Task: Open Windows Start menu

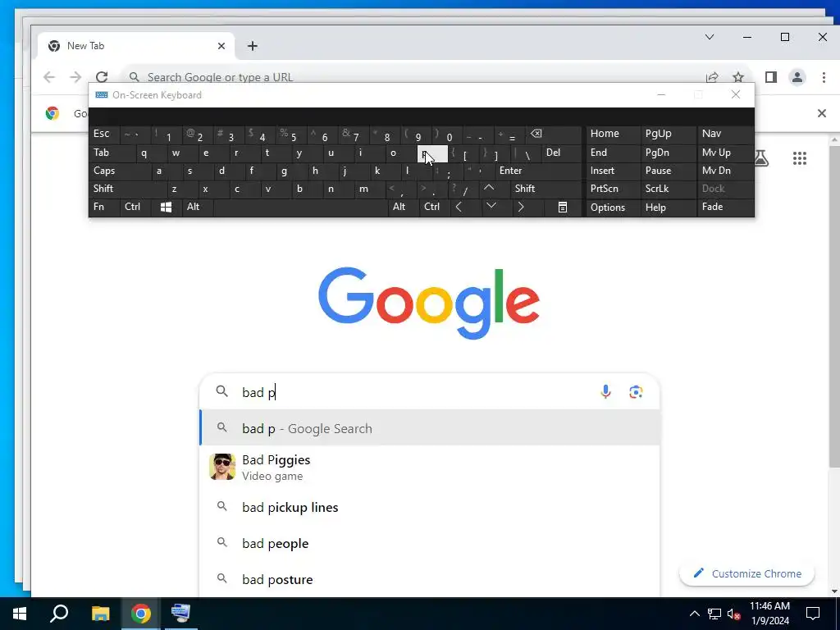Action: (20, 614)
